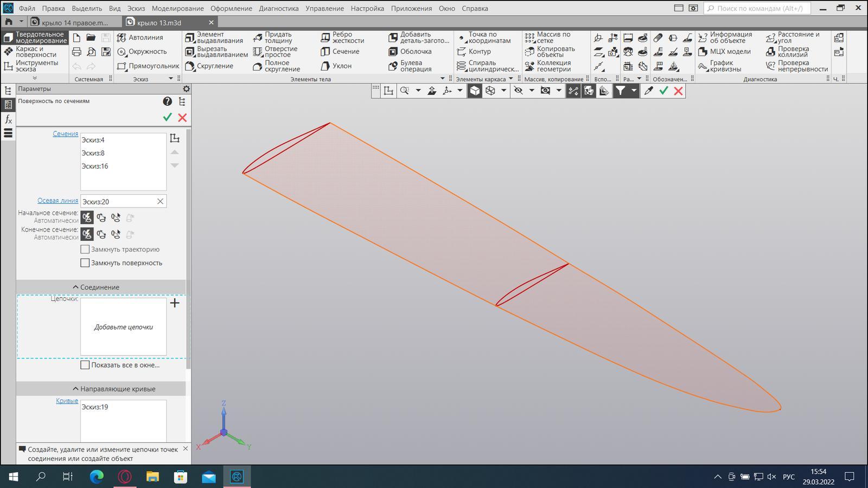Select Эскиз:8 in the sections list
The image size is (868, 488).
point(93,153)
